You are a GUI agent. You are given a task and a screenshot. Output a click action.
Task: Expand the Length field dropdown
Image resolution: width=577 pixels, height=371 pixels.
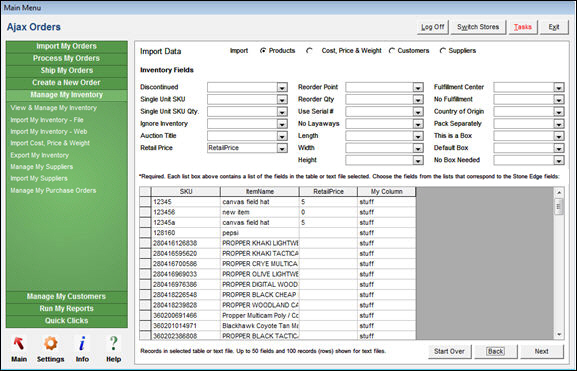click(x=418, y=136)
